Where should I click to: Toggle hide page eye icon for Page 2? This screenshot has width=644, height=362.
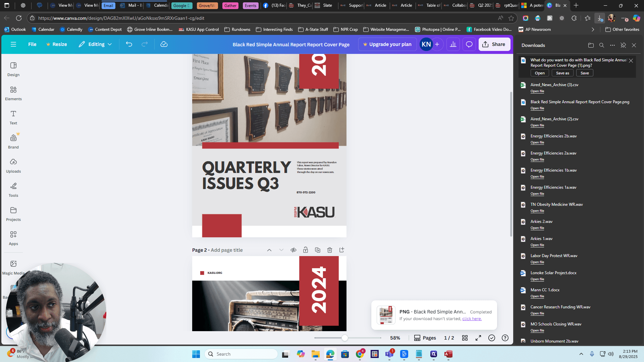tap(293, 250)
